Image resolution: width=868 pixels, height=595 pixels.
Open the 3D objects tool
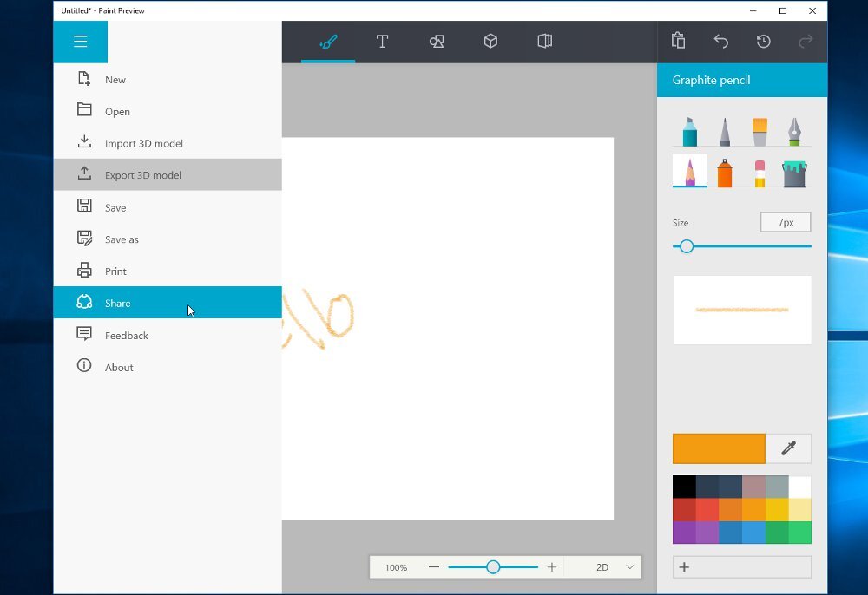(490, 42)
